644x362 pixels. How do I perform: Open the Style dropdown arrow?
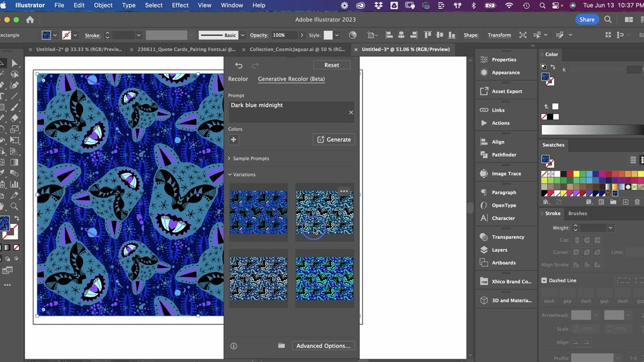click(x=337, y=35)
